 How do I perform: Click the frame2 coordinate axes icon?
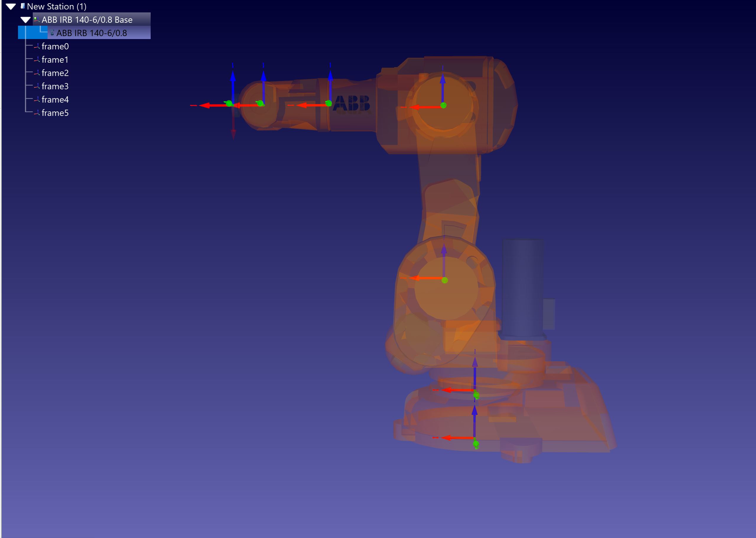pos(37,73)
